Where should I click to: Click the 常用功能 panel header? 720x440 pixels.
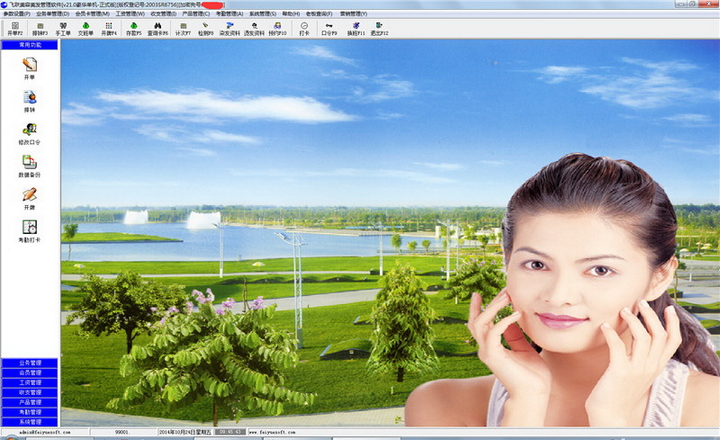click(x=30, y=45)
